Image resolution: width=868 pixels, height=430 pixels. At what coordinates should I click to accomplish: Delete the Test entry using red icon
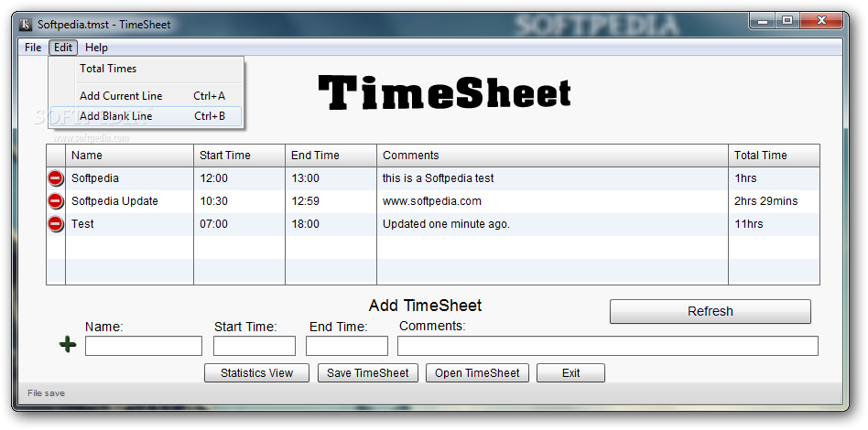[x=56, y=224]
